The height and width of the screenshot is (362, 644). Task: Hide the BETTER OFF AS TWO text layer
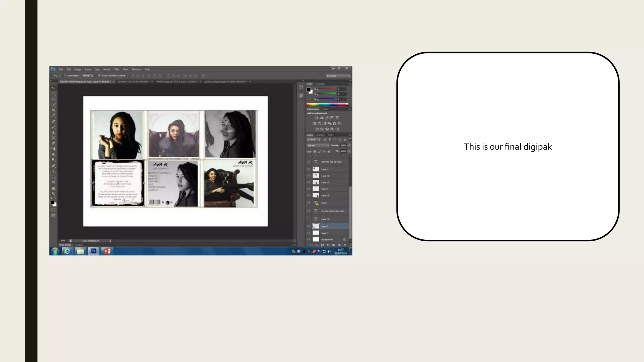coord(308,162)
